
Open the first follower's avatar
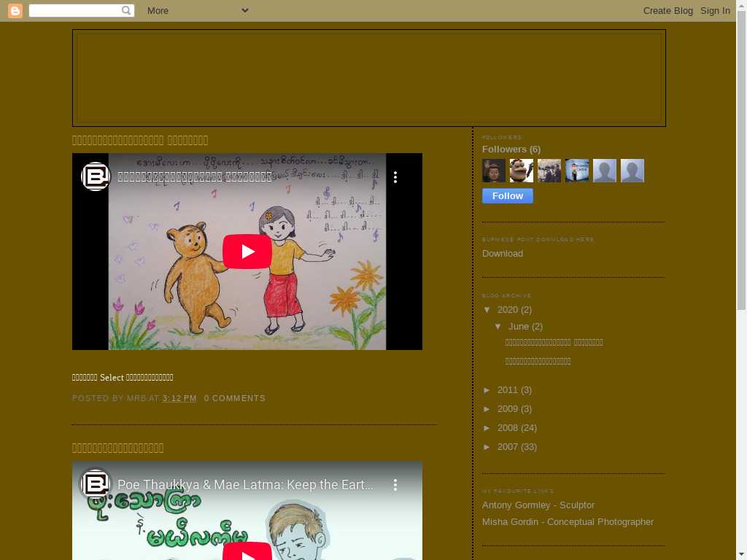click(x=494, y=171)
